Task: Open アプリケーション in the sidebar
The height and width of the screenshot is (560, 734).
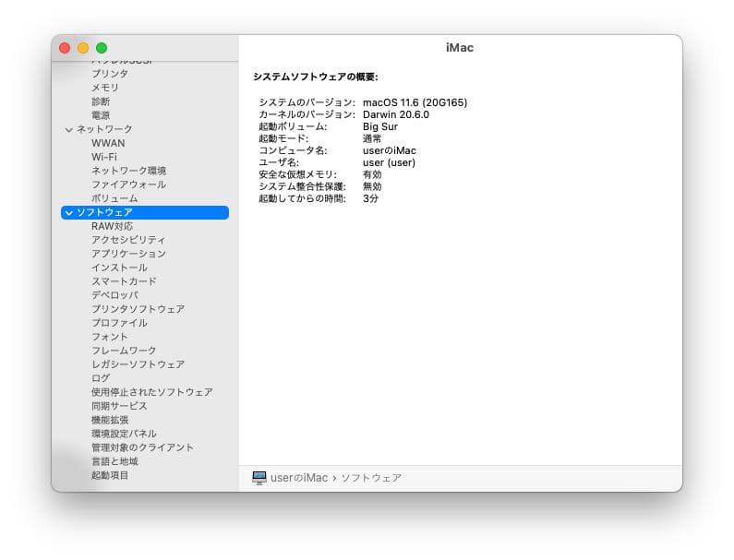Action: (x=128, y=254)
